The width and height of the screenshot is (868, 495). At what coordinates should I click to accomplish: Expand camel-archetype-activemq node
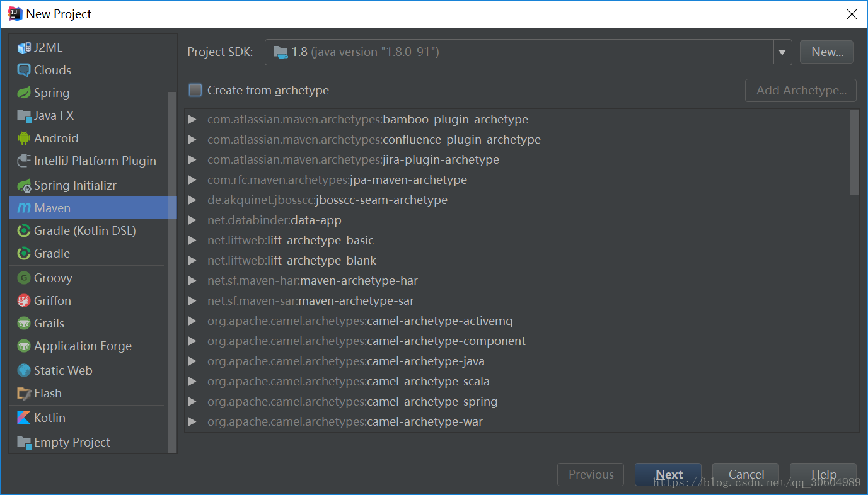pos(193,321)
